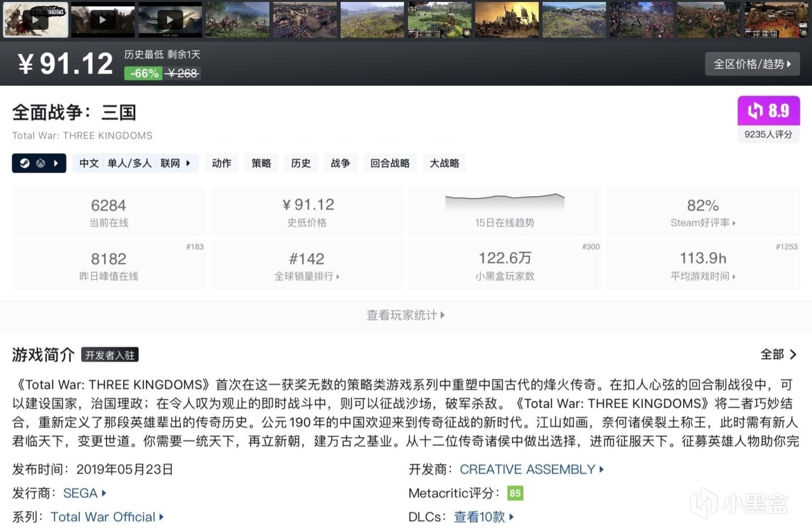Select the 回合战略 genre tag
Viewport: 812px width, 532px height.
[x=390, y=163]
